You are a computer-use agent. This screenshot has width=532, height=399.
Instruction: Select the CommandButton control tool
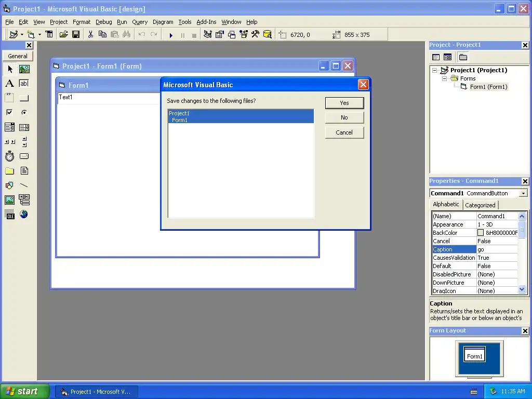pyautogui.click(x=24, y=98)
